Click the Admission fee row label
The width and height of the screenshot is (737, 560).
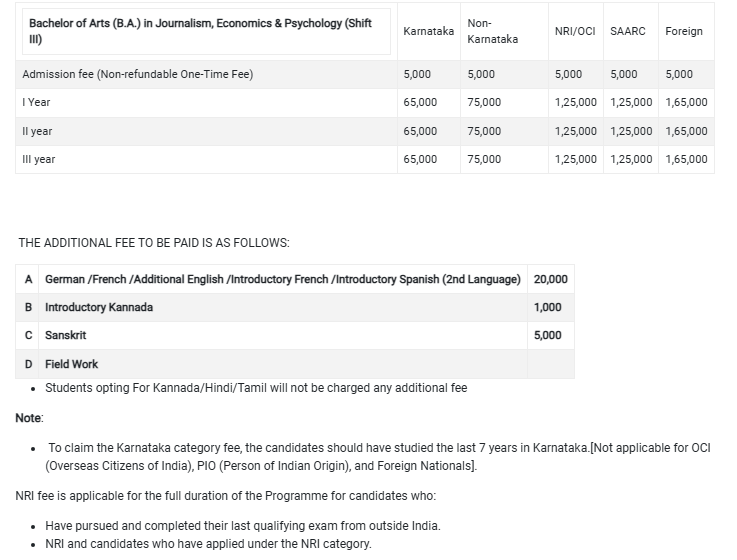point(137,74)
